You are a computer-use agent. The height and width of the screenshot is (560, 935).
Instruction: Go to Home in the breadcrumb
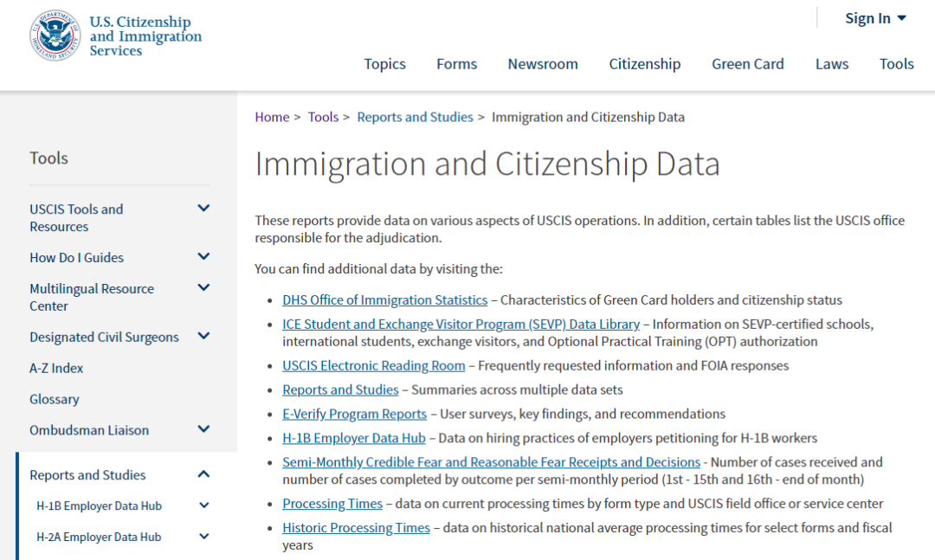(272, 117)
